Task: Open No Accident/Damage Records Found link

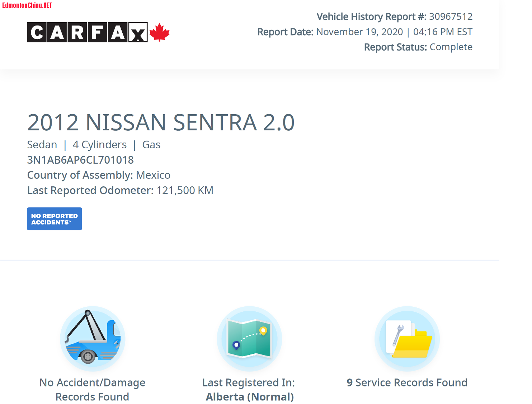Action: pos(93,390)
